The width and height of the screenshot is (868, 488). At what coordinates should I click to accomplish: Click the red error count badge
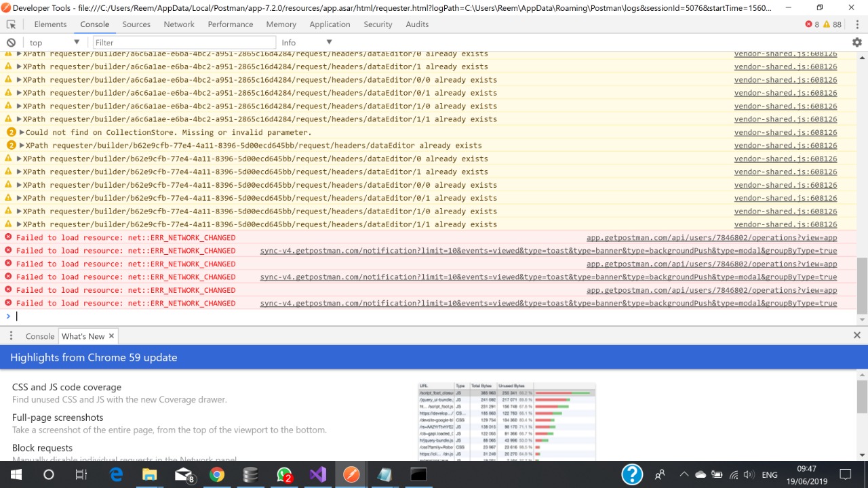(x=812, y=24)
